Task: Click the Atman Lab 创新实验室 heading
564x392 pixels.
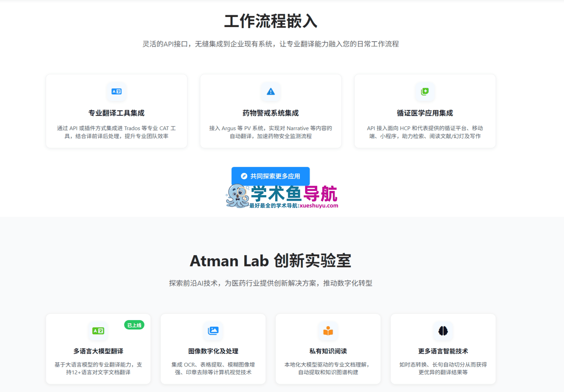Action: coord(271,261)
